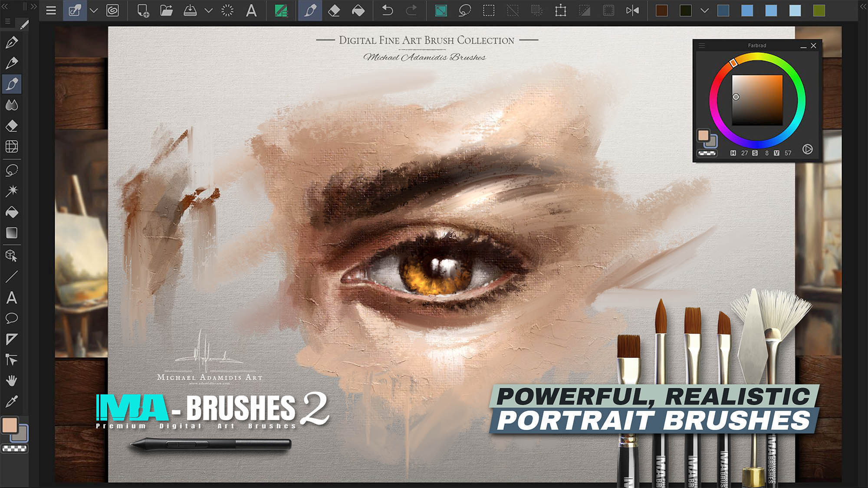Expand the color swatch dropdown in top toolbar
This screenshot has width=868, height=488.
coord(705,10)
